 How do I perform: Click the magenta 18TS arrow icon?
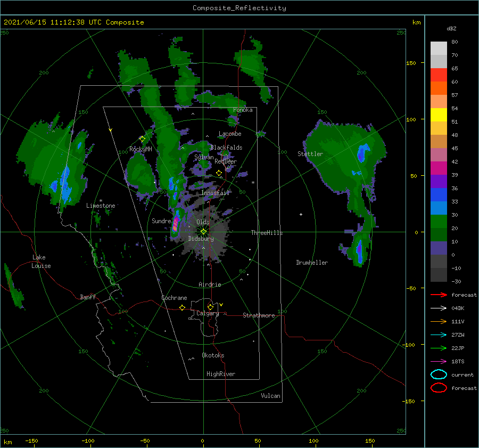point(439,362)
